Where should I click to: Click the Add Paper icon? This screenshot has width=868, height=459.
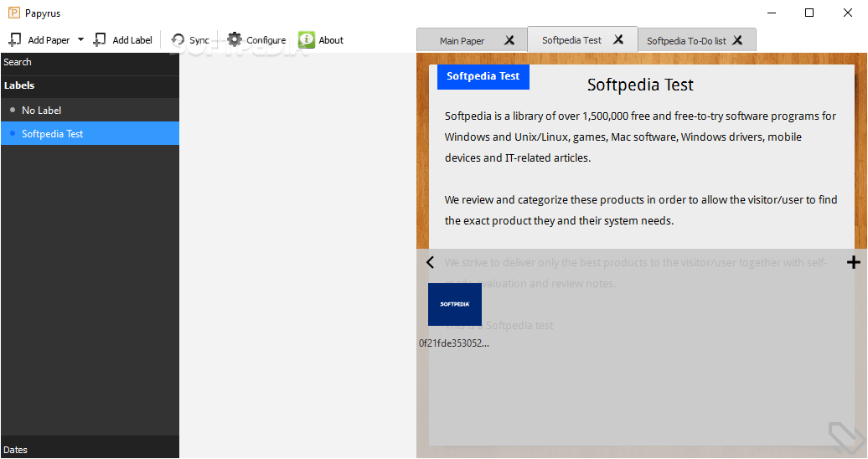tap(15, 39)
